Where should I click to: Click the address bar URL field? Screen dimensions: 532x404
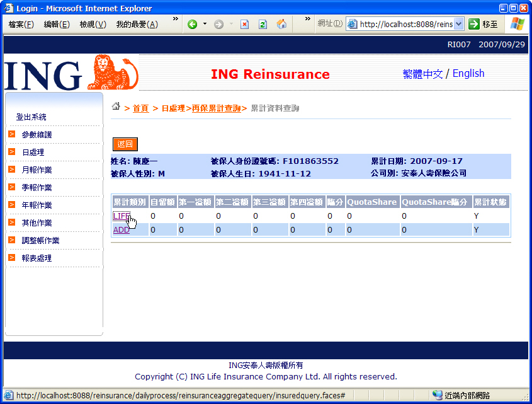(406, 24)
